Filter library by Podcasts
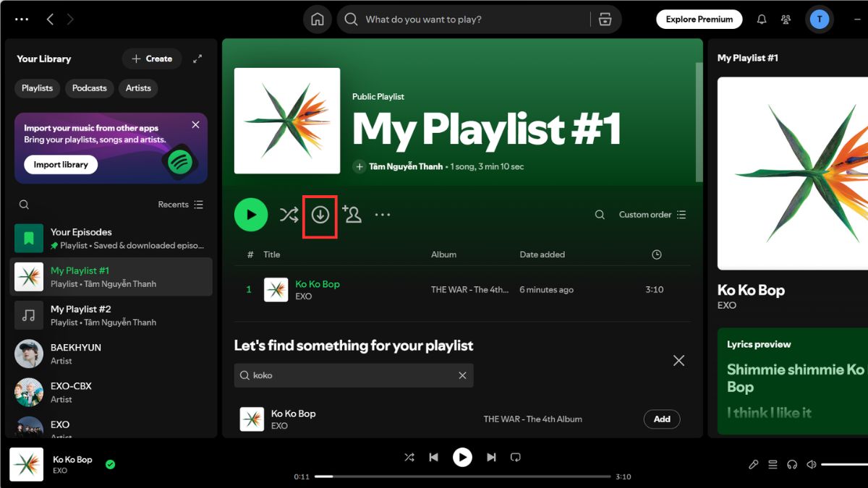Image resolution: width=868 pixels, height=488 pixels. coord(90,88)
